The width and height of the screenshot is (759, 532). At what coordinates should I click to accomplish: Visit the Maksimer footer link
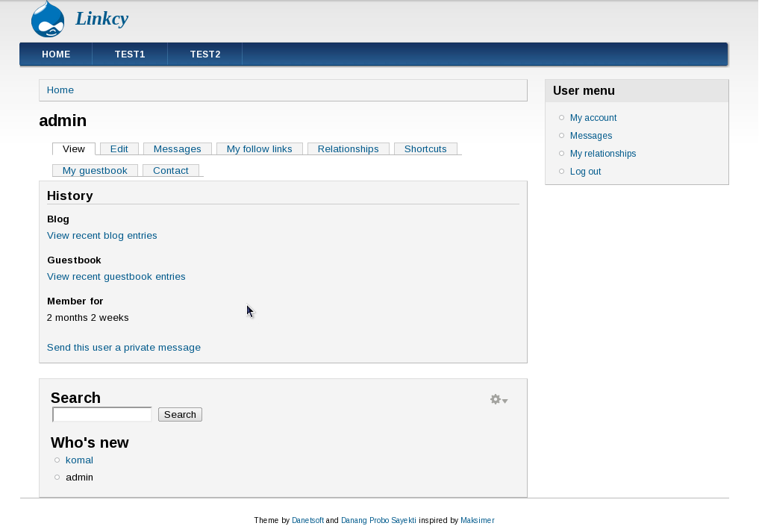[x=478, y=520]
